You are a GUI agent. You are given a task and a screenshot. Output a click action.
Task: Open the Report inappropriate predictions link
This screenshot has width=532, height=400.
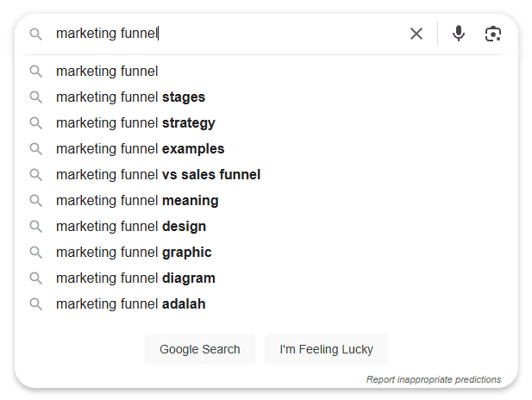[x=433, y=379]
